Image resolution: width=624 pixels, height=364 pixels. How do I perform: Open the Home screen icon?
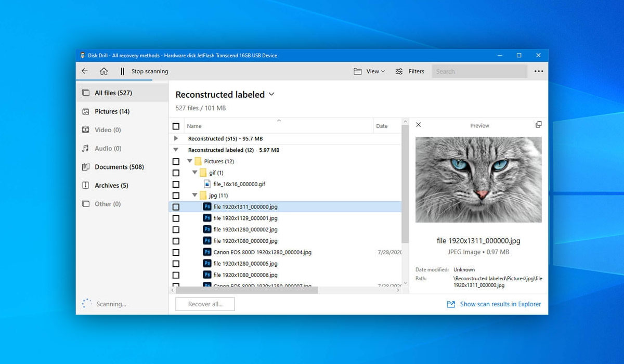[104, 71]
